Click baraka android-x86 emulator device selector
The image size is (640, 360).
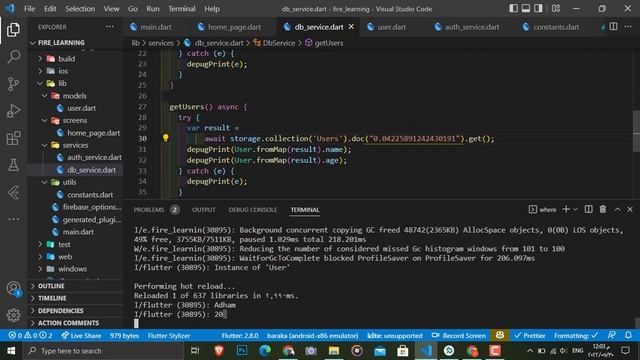click(313, 336)
